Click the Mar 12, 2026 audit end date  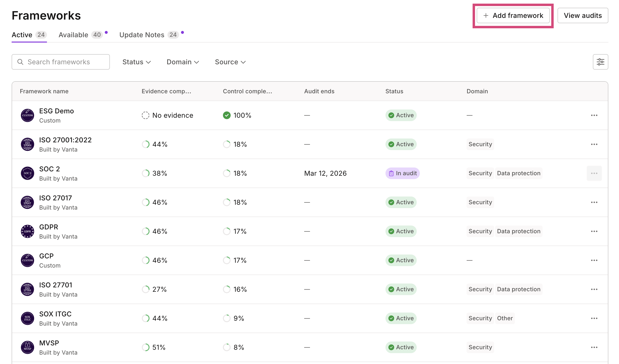click(x=325, y=173)
